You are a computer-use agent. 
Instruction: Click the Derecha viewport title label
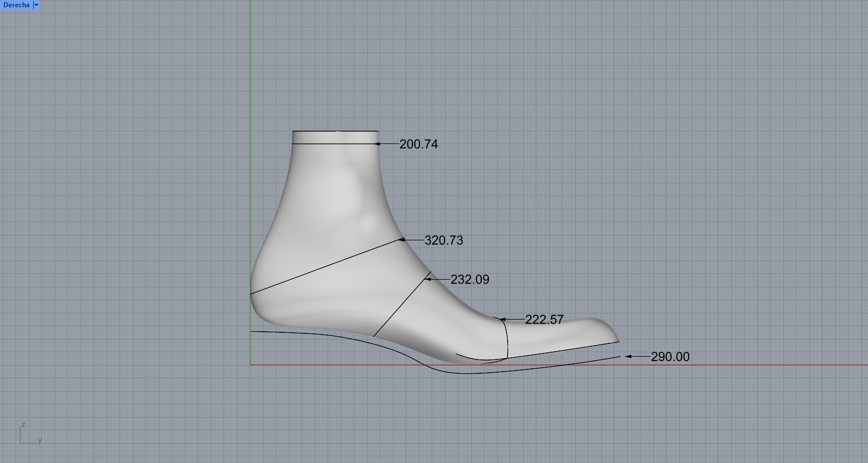click(x=16, y=5)
